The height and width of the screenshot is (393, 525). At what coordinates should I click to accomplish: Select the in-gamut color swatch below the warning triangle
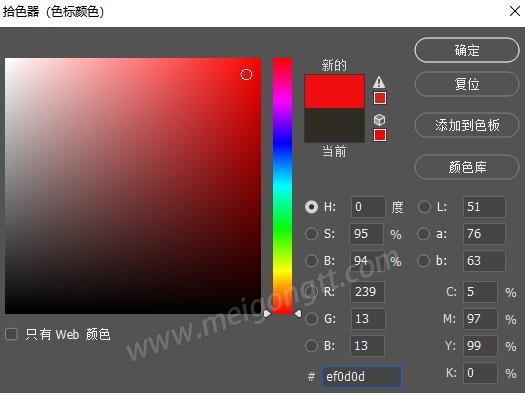pyautogui.click(x=380, y=98)
